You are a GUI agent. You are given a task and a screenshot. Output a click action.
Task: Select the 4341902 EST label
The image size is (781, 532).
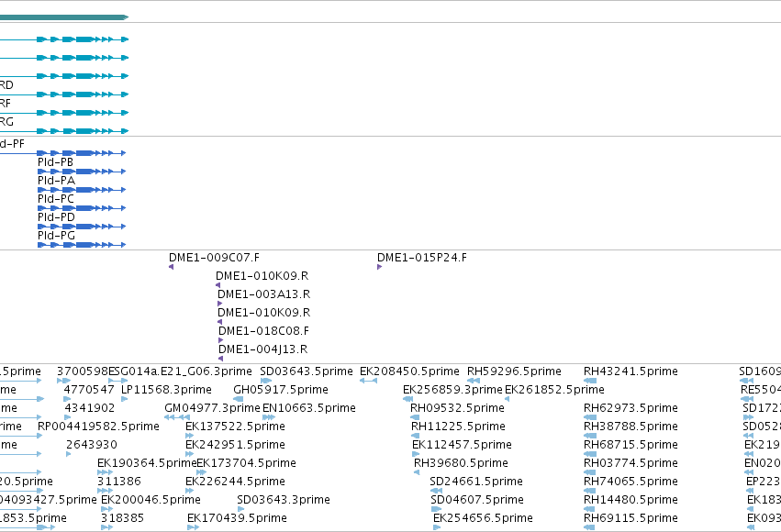point(90,408)
